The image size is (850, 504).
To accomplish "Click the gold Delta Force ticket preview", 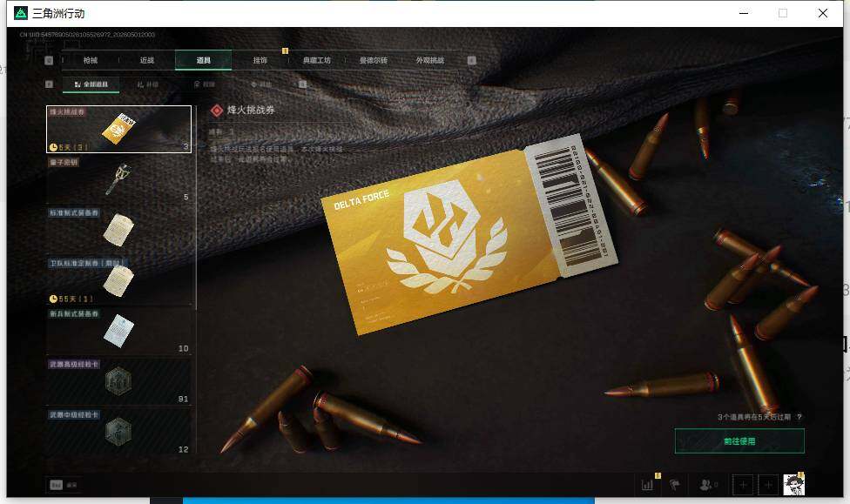I will pos(469,235).
